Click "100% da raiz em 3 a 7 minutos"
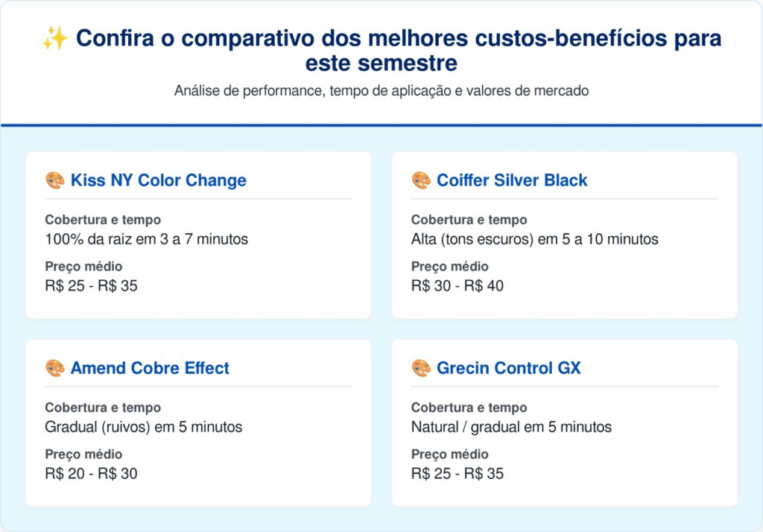763x532 pixels. [147, 239]
